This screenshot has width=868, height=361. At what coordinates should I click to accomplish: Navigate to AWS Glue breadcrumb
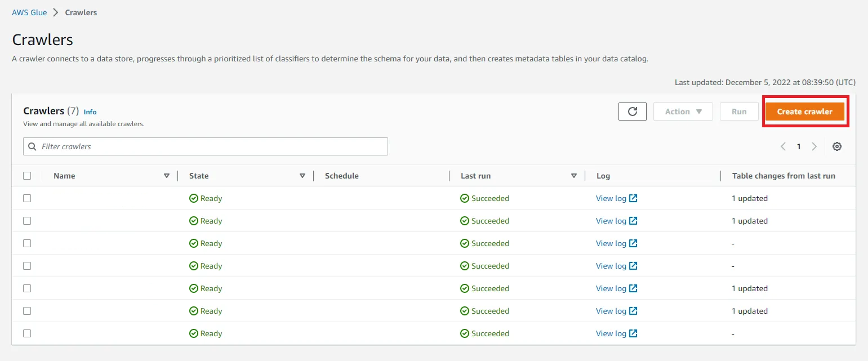(29, 12)
